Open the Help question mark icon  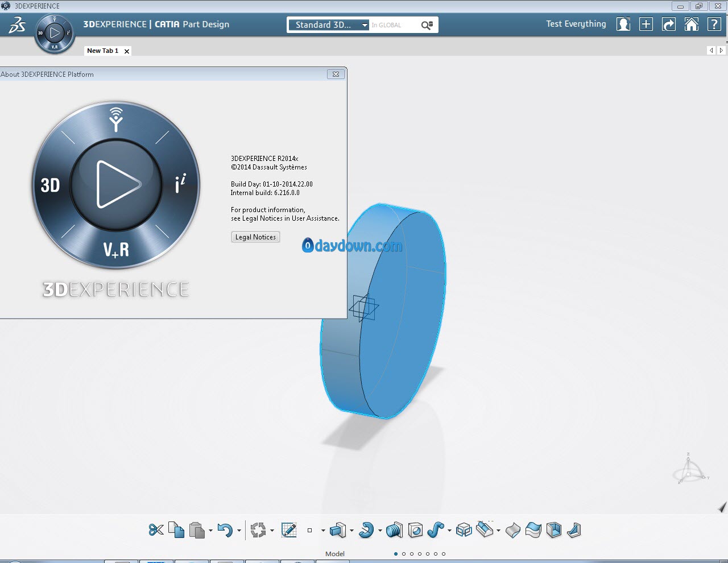tap(714, 24)
